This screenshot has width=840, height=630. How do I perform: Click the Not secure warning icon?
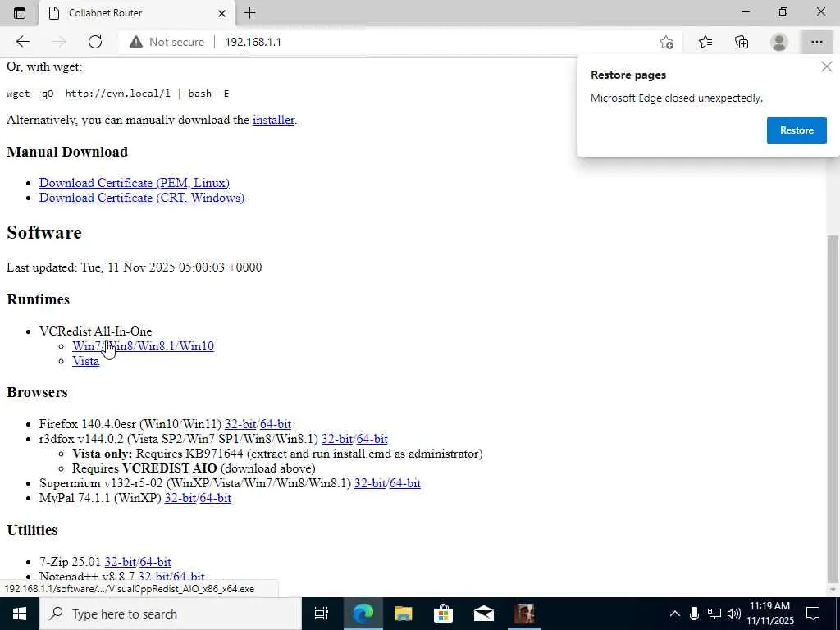coord(136,42)
